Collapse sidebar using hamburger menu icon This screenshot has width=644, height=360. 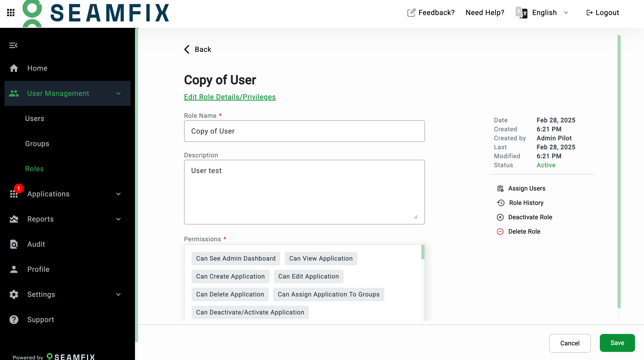(x=13, y=45)
